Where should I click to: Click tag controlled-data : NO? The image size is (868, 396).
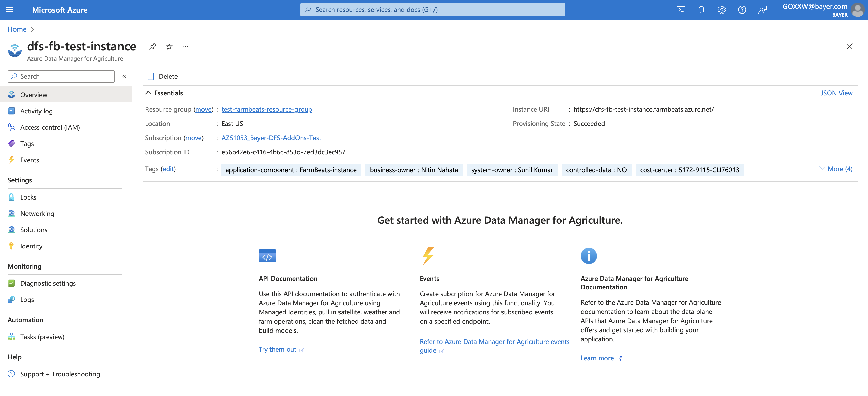click(596, 170)
